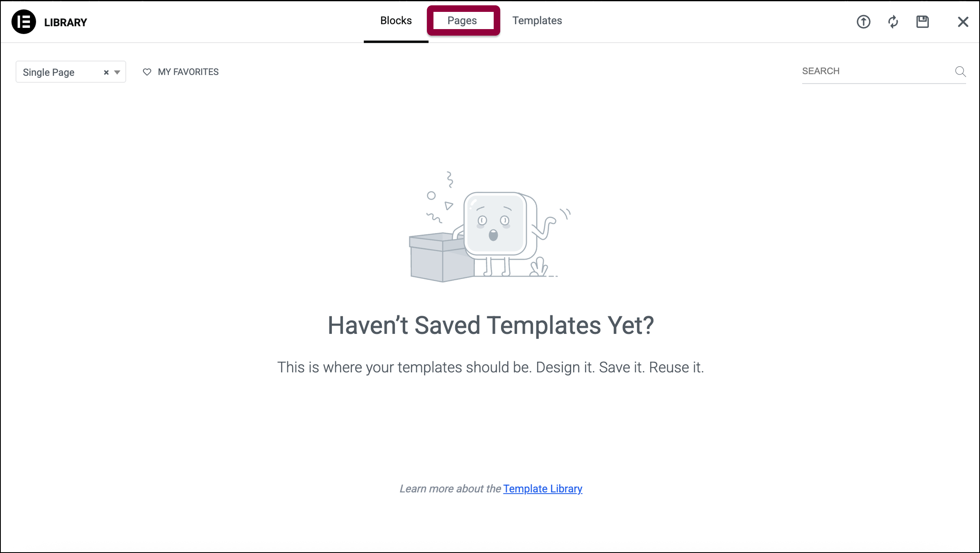
Task: Click the Elementor logo icon
Action: [24, 22]
